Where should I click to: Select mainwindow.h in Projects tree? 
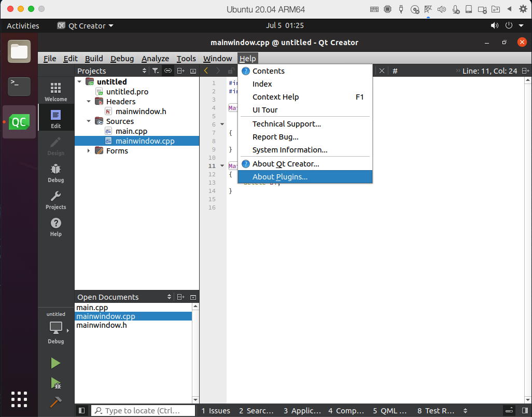point(141,112)
